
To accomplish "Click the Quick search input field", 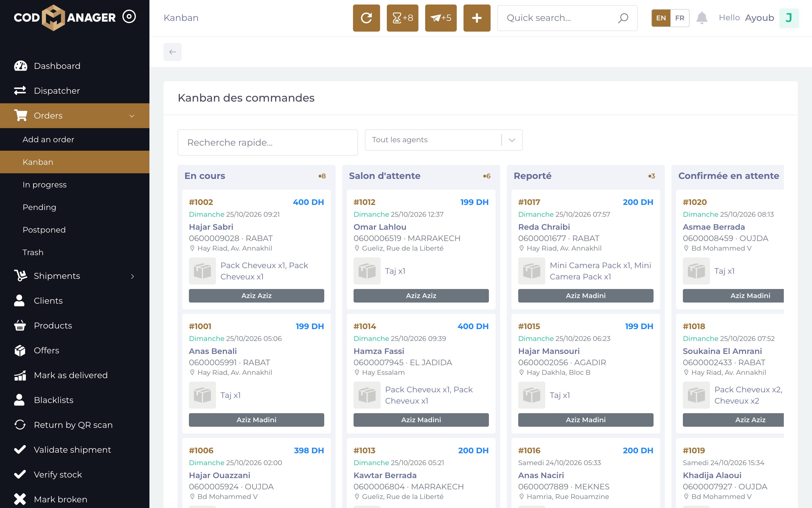I will (567, 18).
